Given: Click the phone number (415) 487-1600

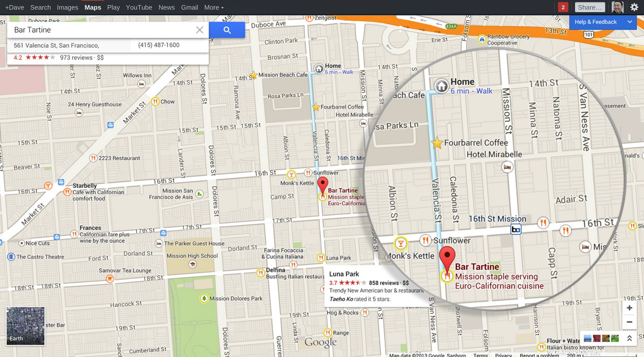Looking at the screenshot, I should click(x=159, y=45).
